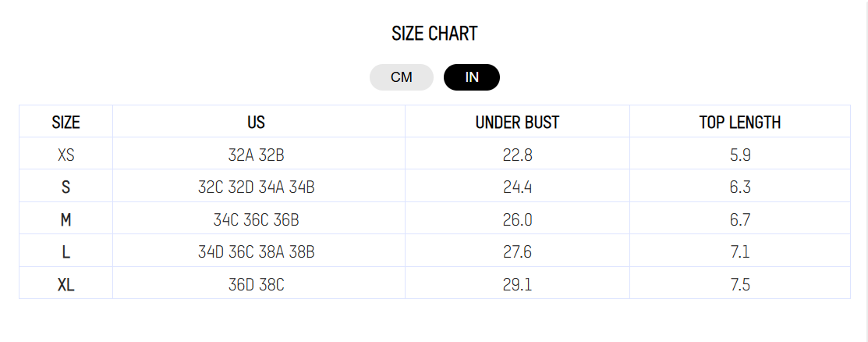Click the 36D 38C US cell
Screen dimensions: 868x342
(x=257, y=285)
